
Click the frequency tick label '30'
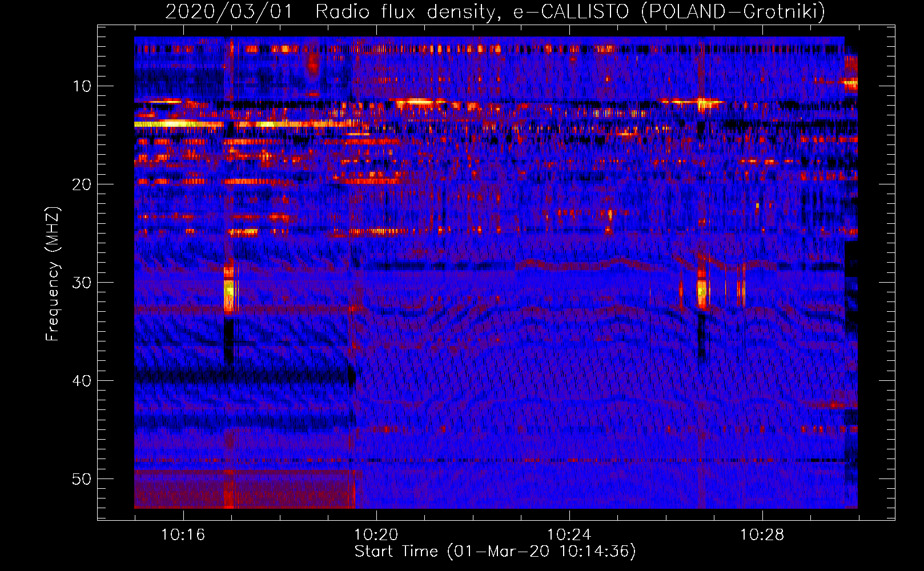[x=82, y=283]
